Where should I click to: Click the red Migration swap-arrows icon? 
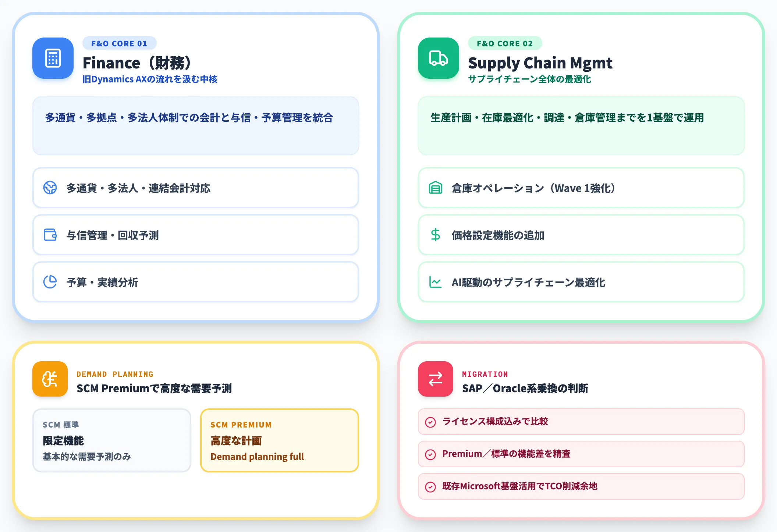click(x=436, y=379)
